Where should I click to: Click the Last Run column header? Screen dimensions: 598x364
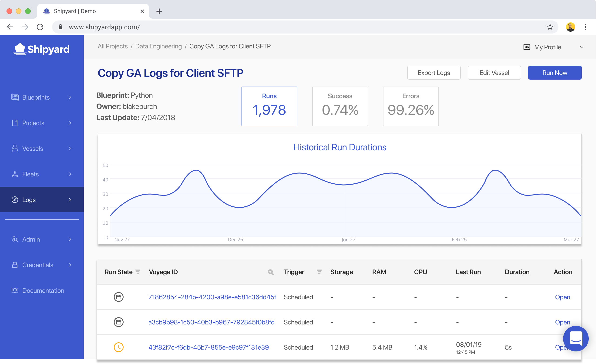468,272
